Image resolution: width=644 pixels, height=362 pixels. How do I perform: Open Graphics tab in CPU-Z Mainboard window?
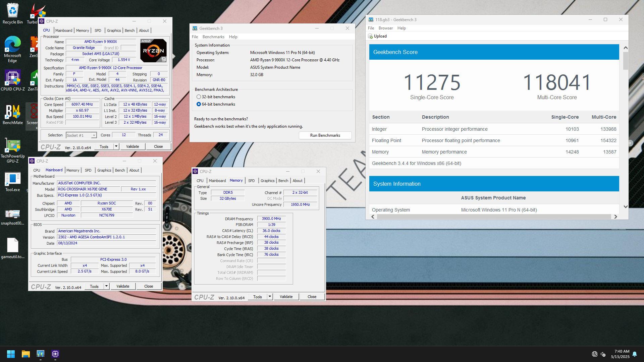click(x=104, y=170)
